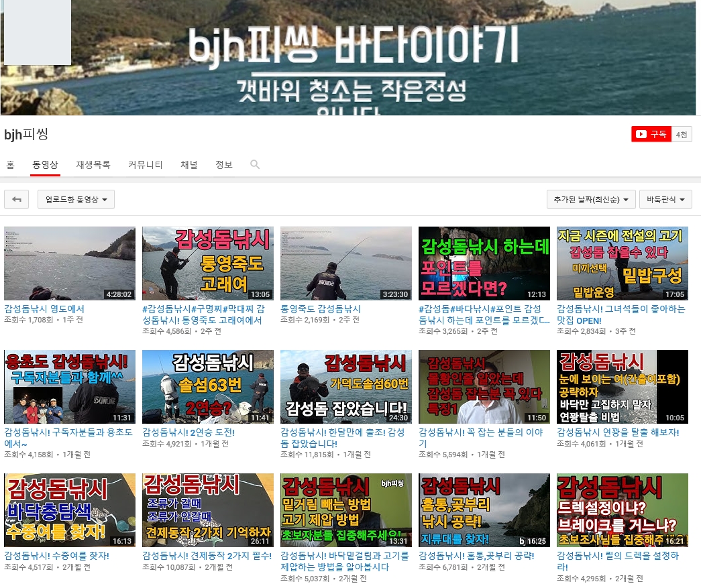Open the 감성돔낚시! 수중여를 찾자! link
701x588 pixels.
click(x=56, y=556)
